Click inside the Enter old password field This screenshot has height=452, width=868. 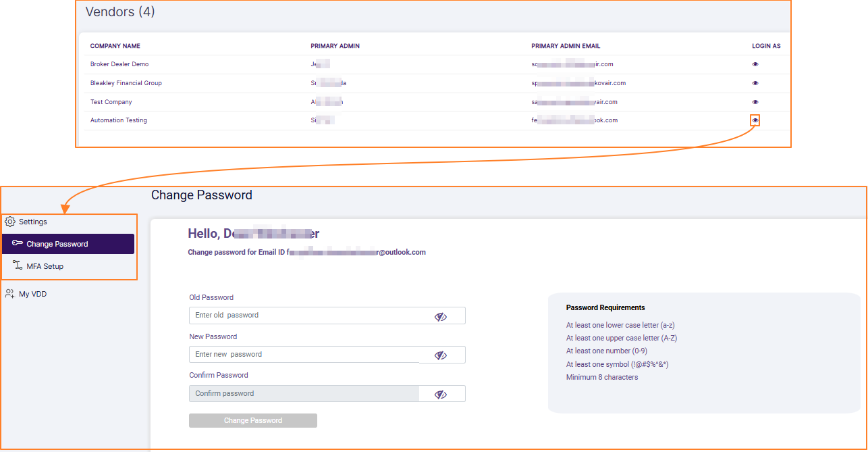pyautogui.click(x=304, y=315)
